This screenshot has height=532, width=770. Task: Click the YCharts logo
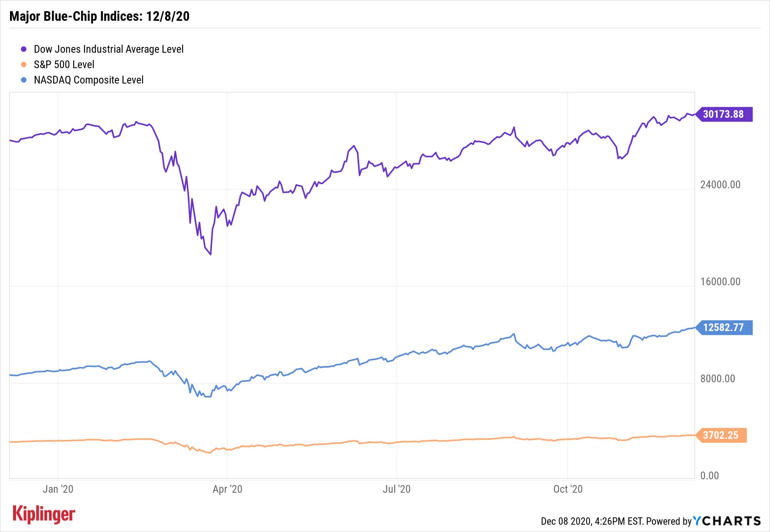point(727,521)
